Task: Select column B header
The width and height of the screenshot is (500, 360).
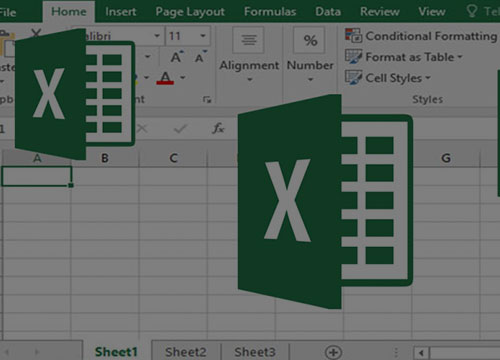Action: (x=105, y=158)
